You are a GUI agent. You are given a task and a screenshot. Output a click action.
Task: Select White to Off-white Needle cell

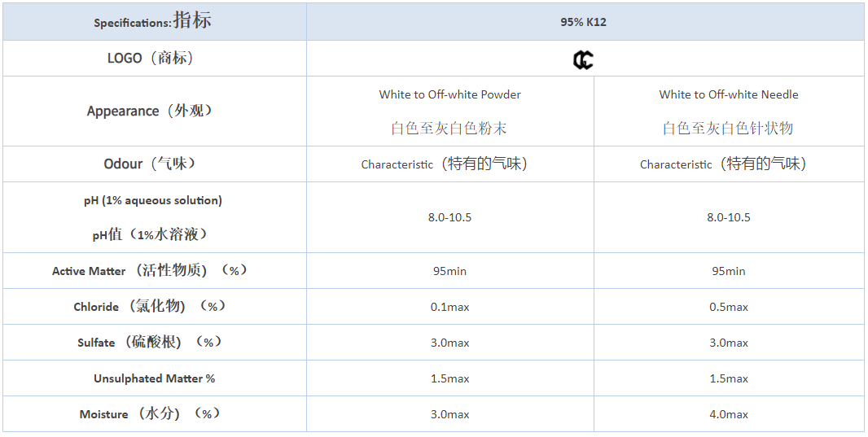tap(729, 111)
